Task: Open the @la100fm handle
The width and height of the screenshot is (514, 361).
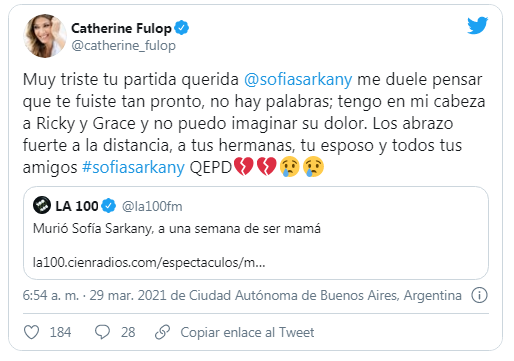Action: (x=152, y=207)
